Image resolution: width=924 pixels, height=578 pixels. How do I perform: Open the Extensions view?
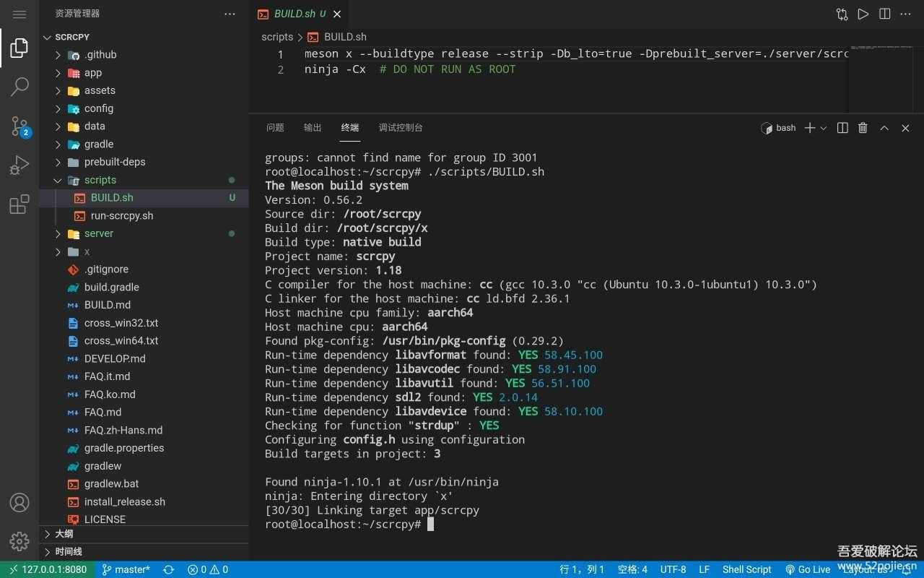(x=19, y=204)
